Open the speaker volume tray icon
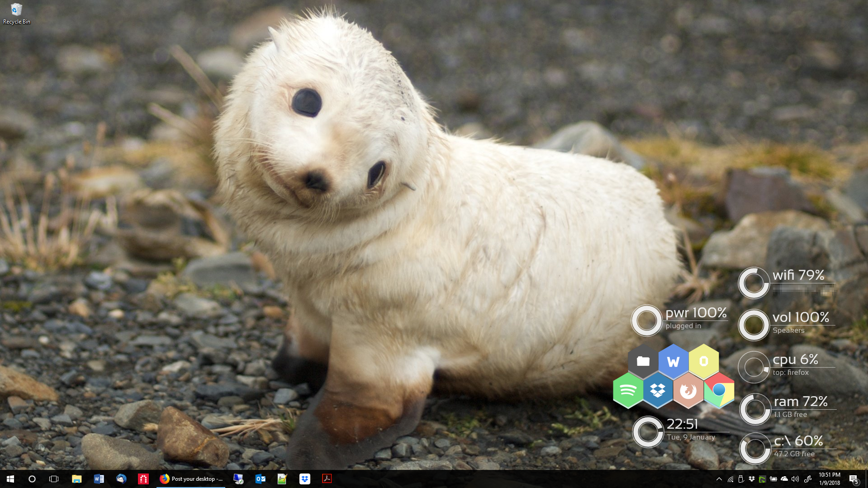Screen dimensions: 868x488 (x=795, y=479)
